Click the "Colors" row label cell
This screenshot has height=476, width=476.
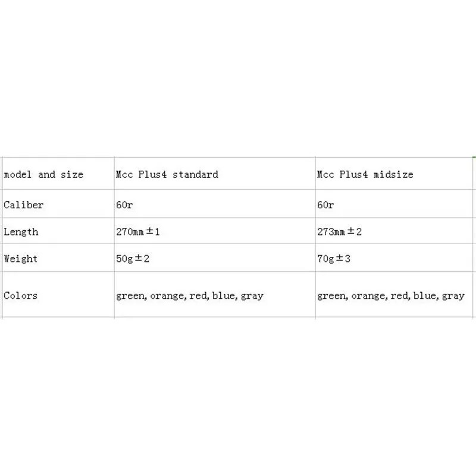point(21,295)
